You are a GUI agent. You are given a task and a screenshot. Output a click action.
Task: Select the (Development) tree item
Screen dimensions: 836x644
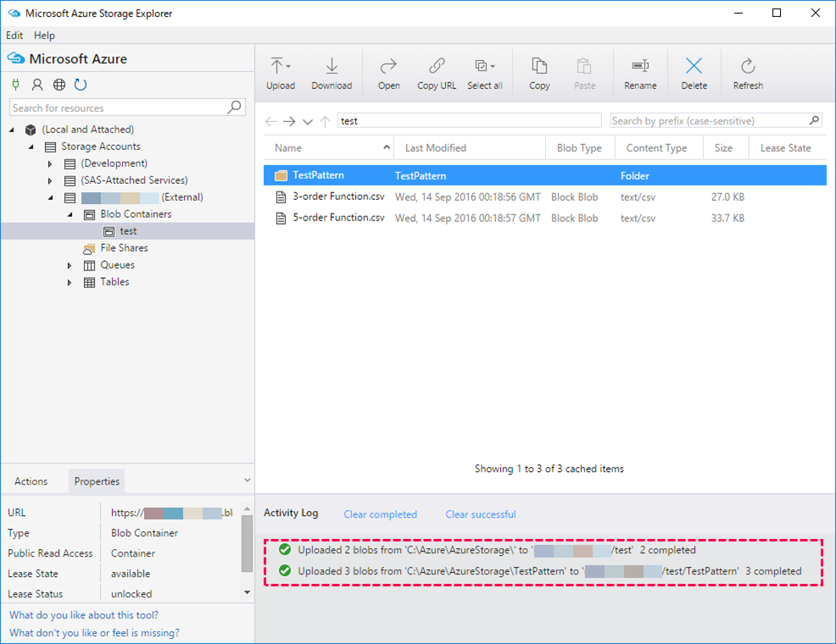pyautogui.click(x=114, y=164)
